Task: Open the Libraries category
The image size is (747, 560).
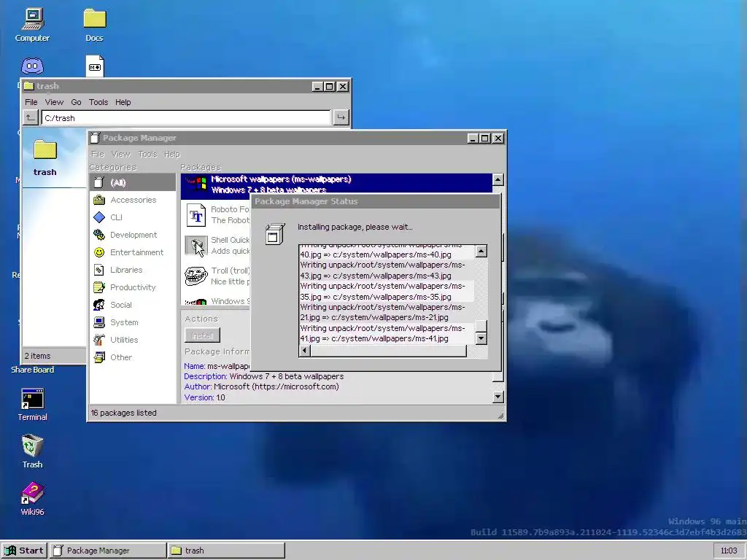Action: [x=133, y=270]
